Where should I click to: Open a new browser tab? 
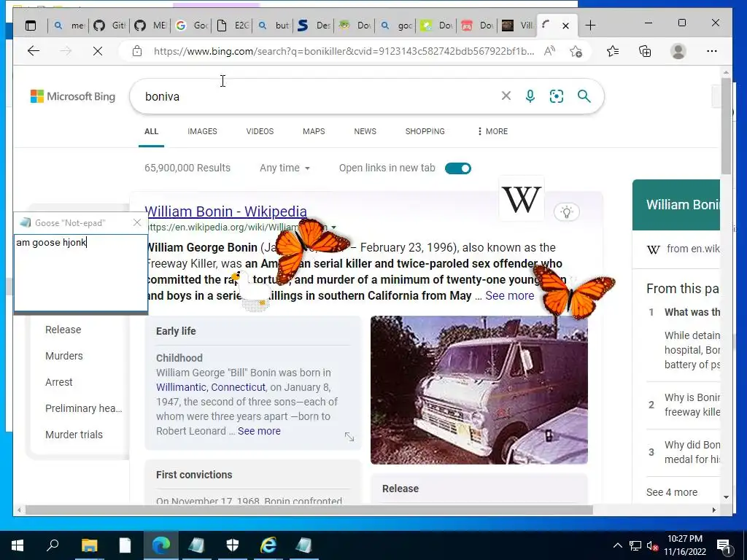tap(590, 26)
